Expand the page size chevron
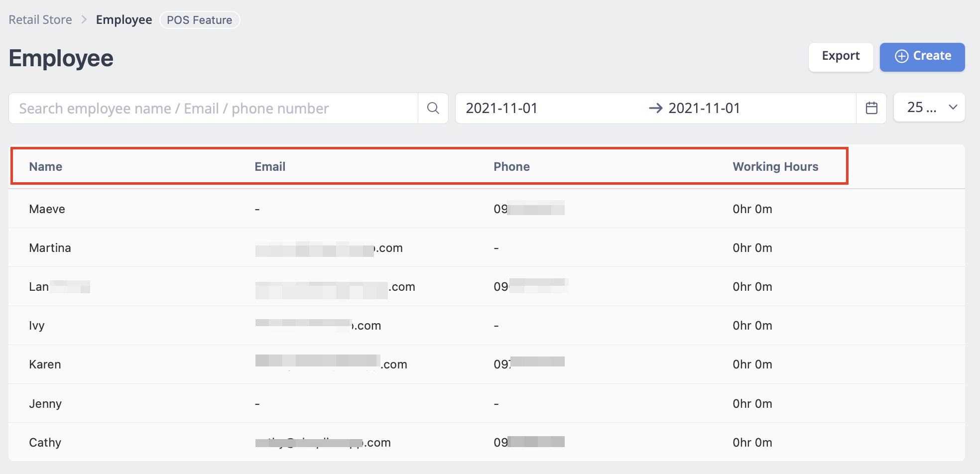 pyautogui.click(x=952, y=107)
